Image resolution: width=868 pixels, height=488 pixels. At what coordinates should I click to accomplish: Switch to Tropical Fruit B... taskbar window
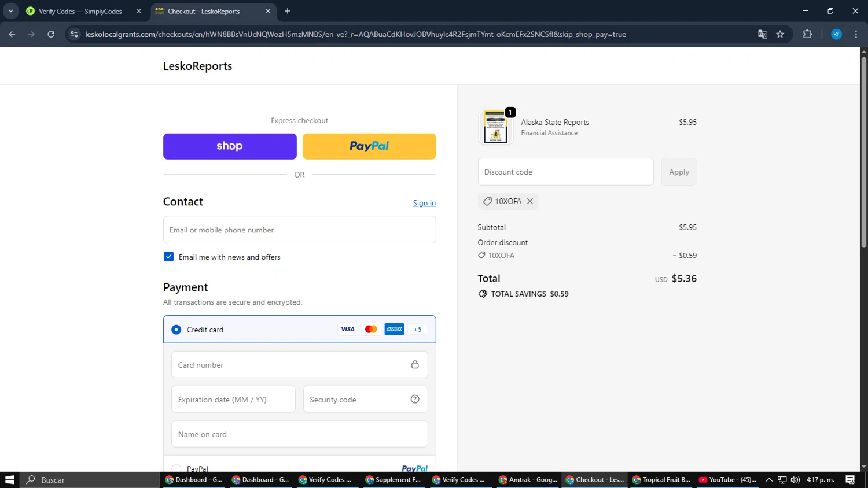tap(661, 480)
